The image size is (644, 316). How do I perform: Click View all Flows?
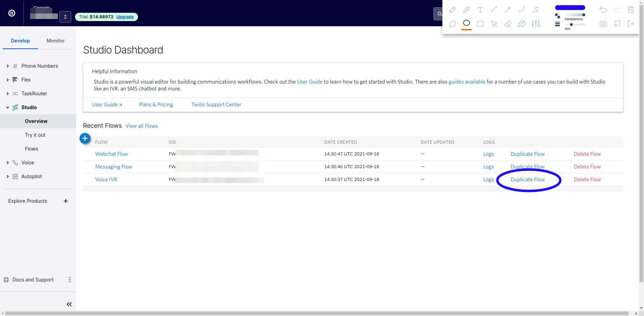[141, 126]
